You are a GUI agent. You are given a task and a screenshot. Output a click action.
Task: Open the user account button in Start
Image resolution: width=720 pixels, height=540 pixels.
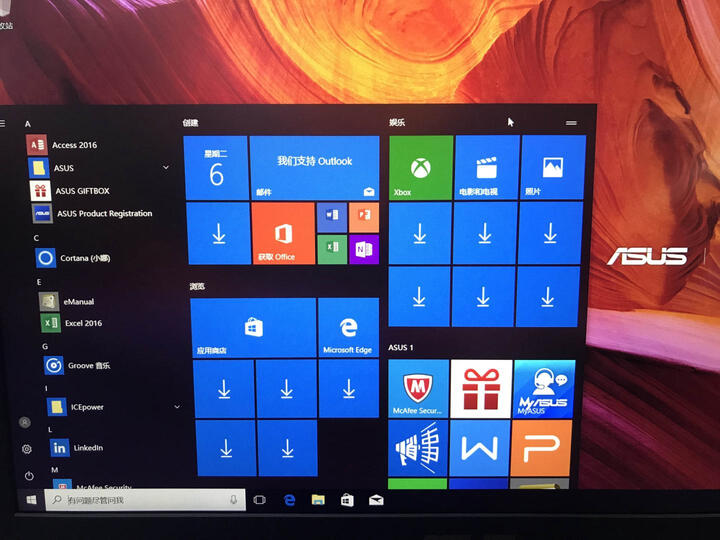tap(25, 422)
